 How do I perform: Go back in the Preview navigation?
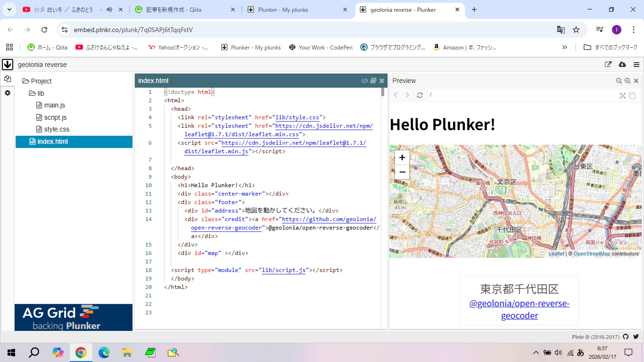(x=396, y=95)
